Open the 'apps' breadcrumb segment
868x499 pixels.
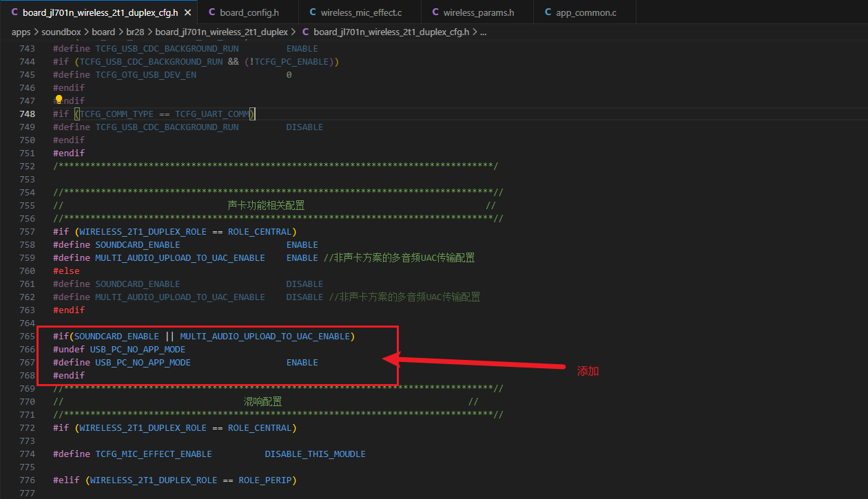coord(21,32)
